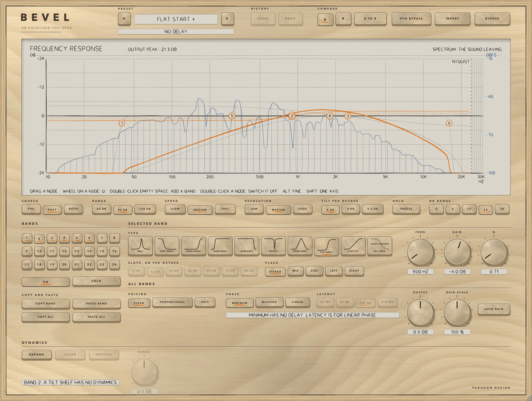Toggle the selected band ON button
This screenshot has height=401, width=532.
coord(46,282)
